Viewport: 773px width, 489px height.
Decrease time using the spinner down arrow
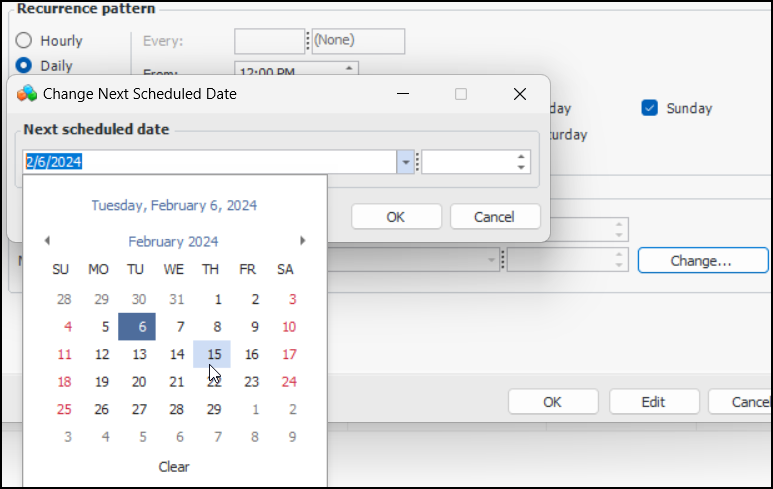coord(521,167)
